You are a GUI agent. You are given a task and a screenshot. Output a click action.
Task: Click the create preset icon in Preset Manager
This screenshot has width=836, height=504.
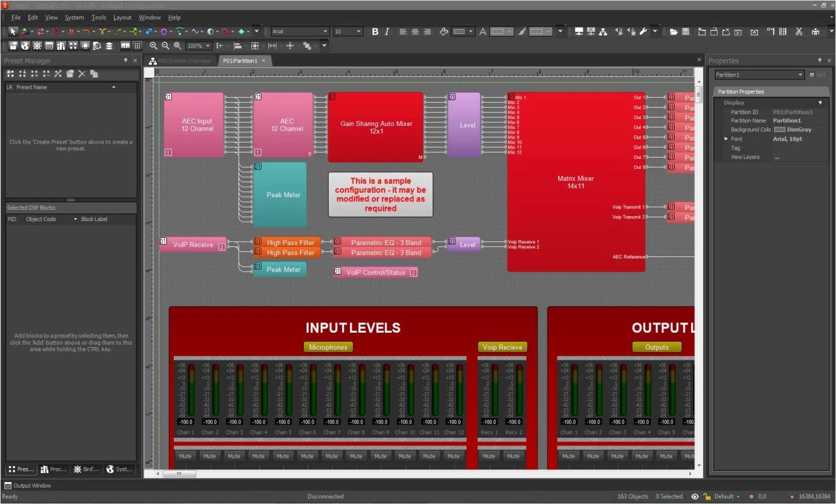[10, 74]
